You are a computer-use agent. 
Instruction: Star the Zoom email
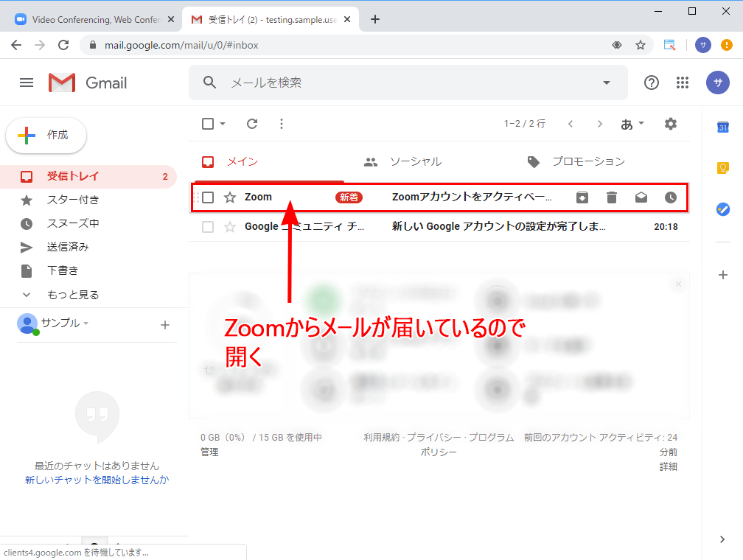230,197
